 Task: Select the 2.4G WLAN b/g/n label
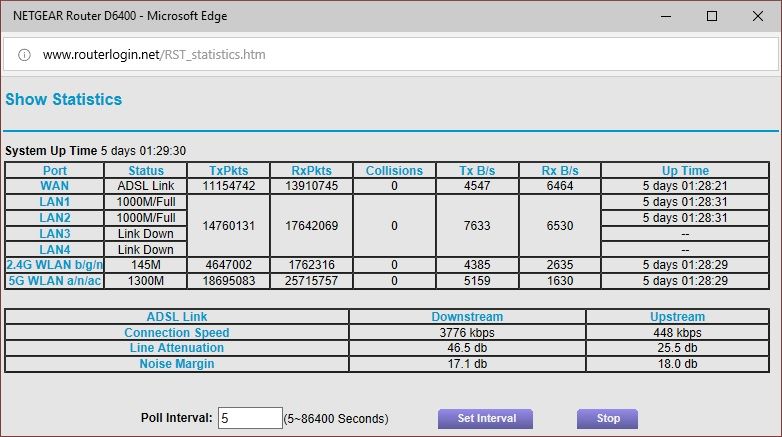(x=55, y=266)
